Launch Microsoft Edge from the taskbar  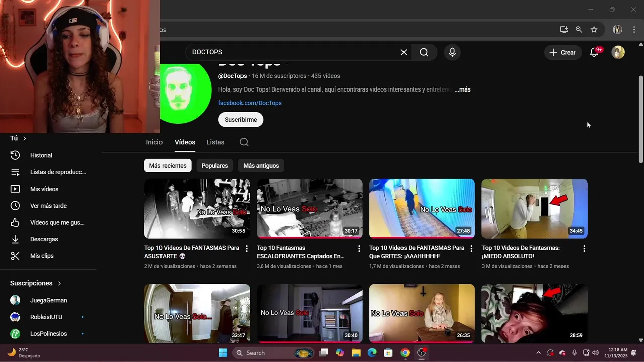372,353
